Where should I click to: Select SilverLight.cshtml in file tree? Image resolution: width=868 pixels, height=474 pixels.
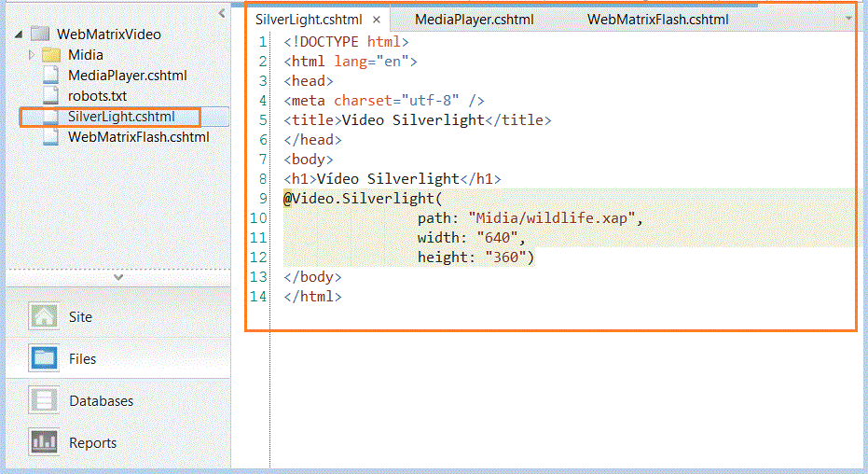tap(121, 117)
